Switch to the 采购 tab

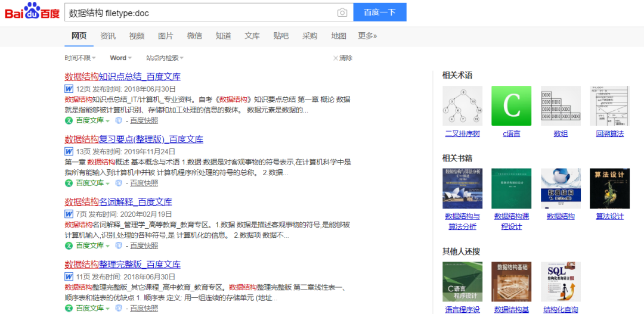click(310, 36)
